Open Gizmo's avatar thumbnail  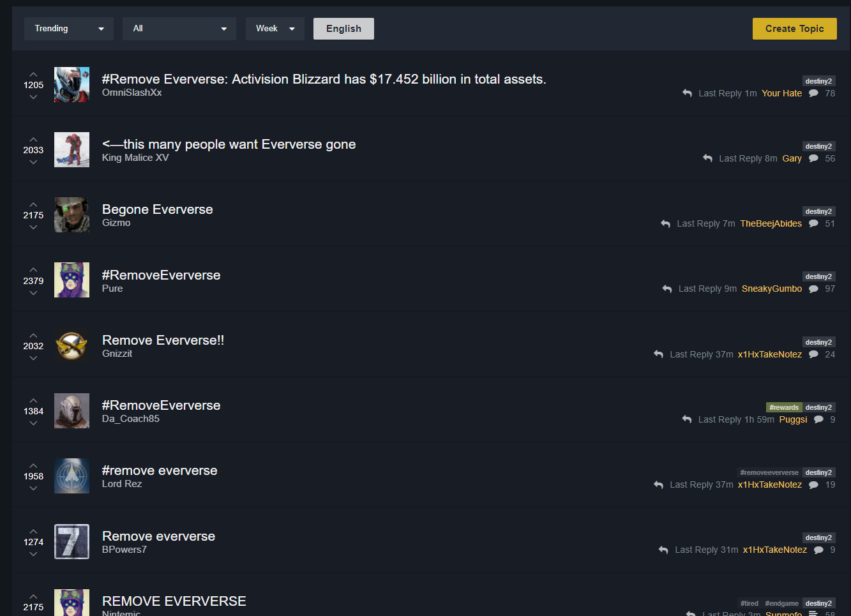72,215
